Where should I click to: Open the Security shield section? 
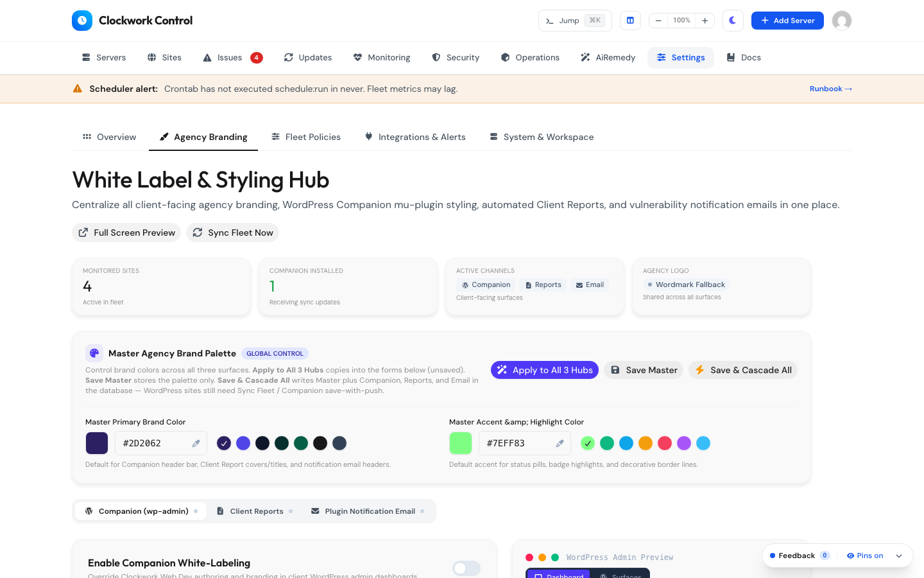(456, 58)
